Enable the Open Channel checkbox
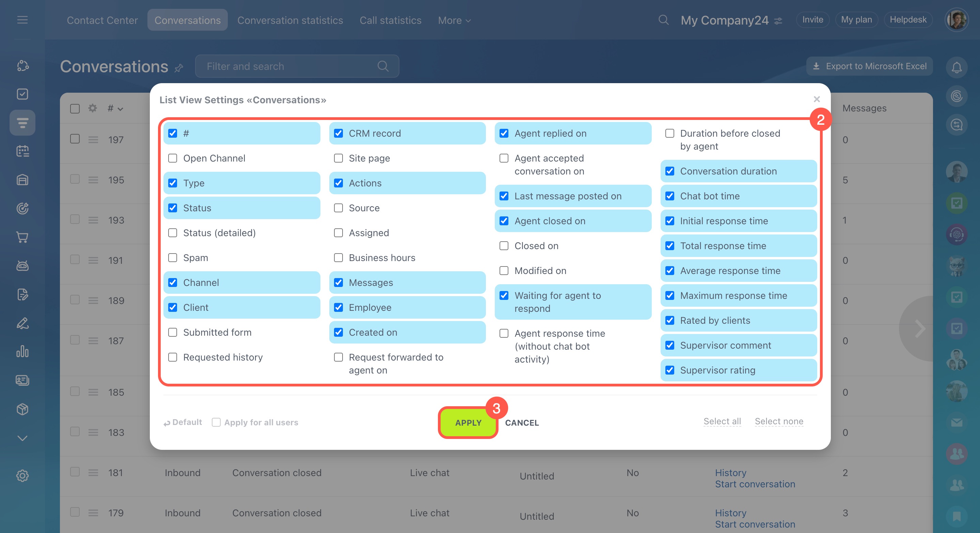Image resolution: width=980 pixels, height=533 pixels. click(x=173, y=158)
